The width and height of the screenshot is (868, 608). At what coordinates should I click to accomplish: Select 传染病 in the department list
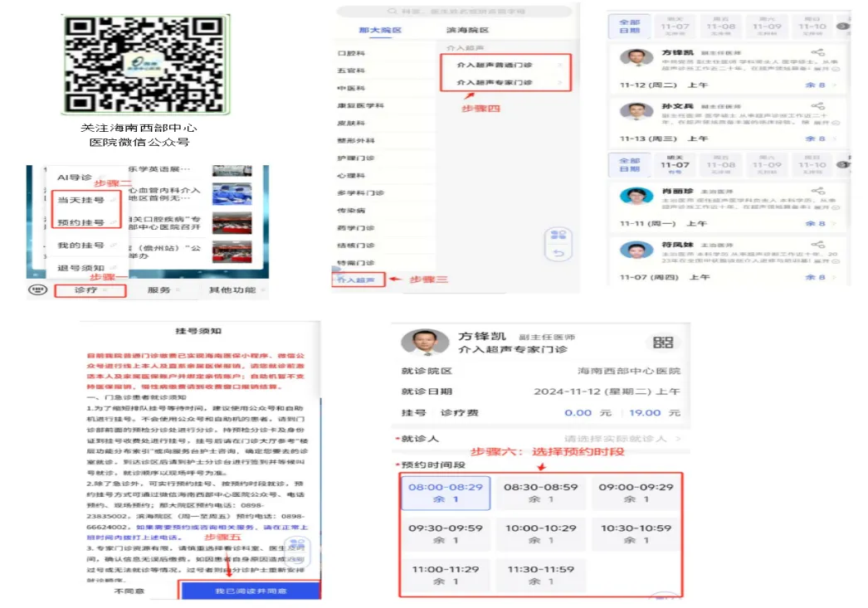point(351,210)
